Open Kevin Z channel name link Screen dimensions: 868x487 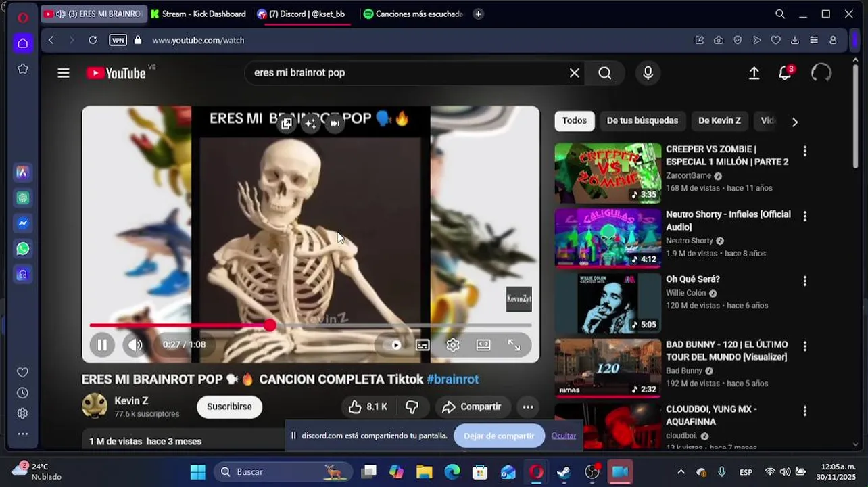pos(131,400)
